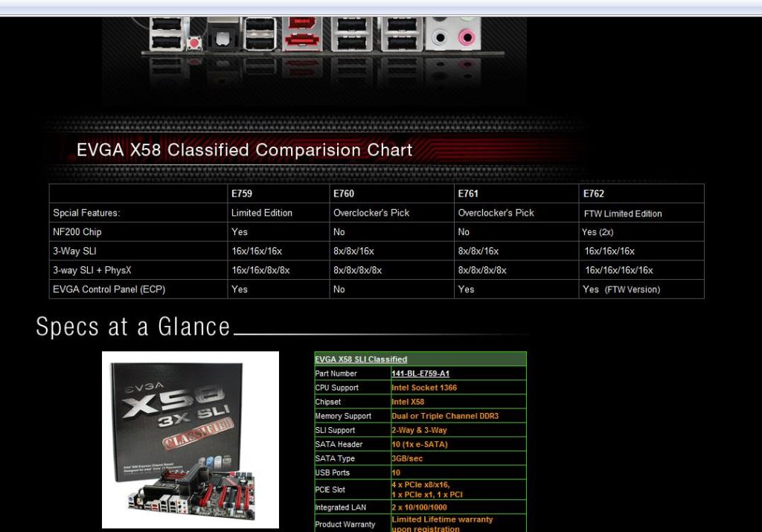
Task: Click the 'Intel X58' chipset value
Action: (x=408, y=402)
